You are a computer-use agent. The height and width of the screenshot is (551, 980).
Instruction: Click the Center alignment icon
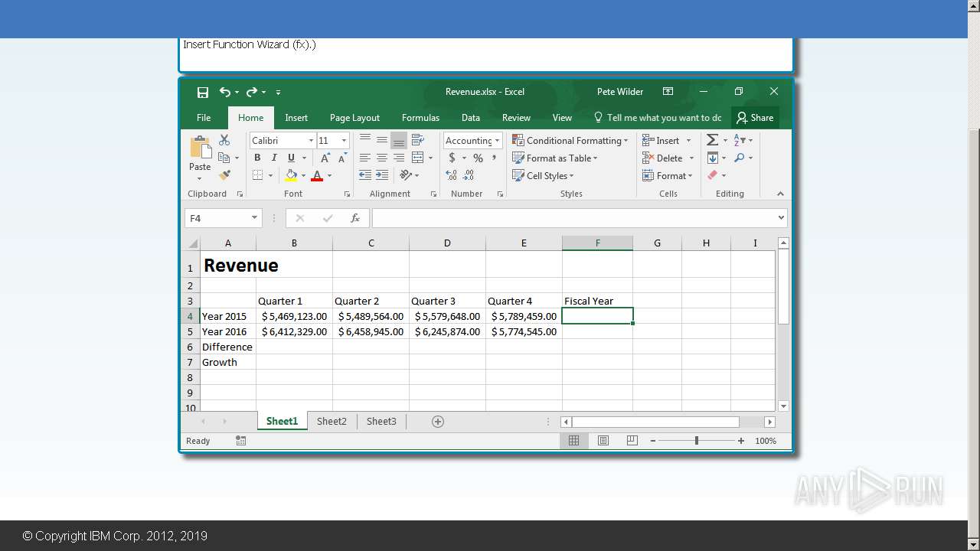coord(382,158)
